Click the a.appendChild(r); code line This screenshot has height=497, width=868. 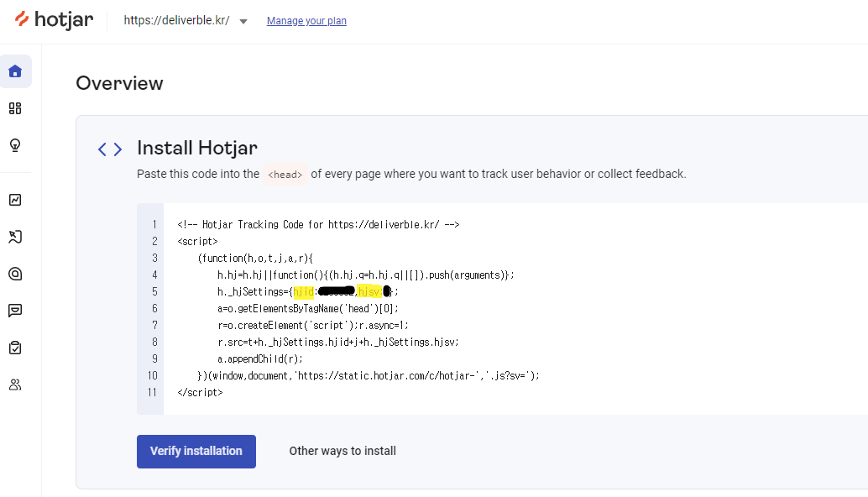point(260,359)
